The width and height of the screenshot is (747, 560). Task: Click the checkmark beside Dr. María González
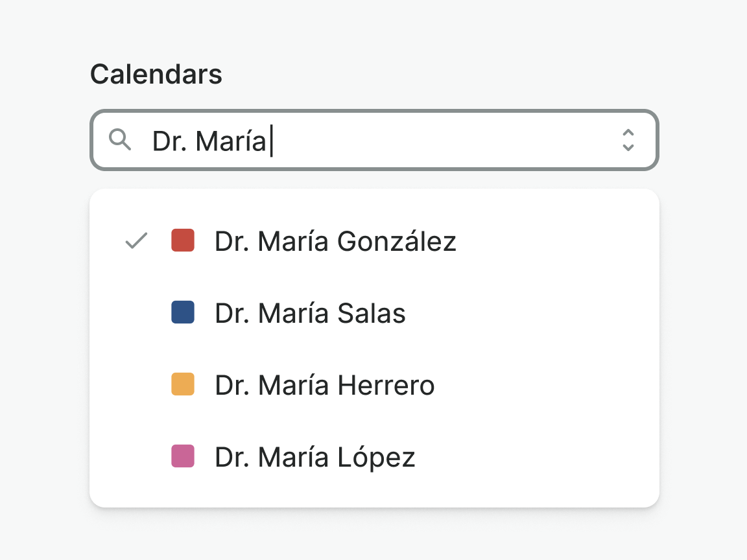pyautogui.click(x=136, y=241)
